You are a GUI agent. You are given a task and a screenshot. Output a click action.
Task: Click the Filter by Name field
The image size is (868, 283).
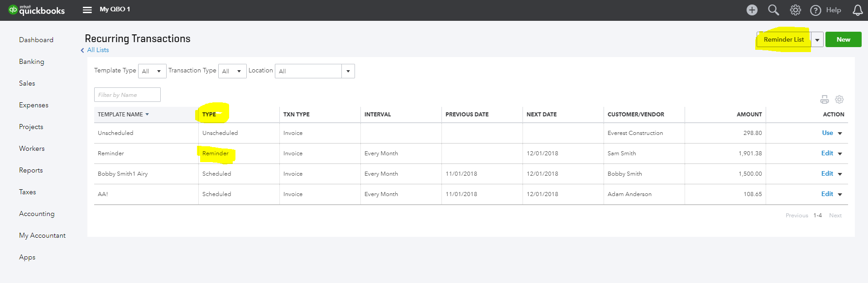pos(127,95)
